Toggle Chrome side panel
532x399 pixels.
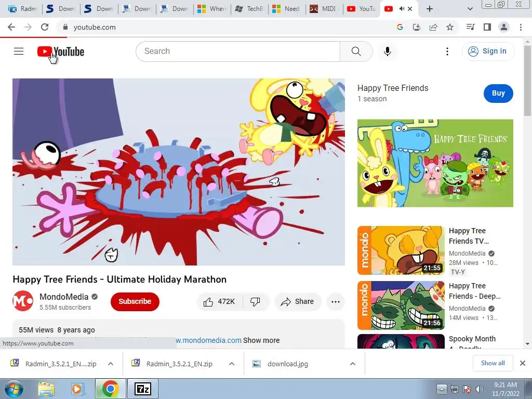pyautogui.click(x=487, y=27)
